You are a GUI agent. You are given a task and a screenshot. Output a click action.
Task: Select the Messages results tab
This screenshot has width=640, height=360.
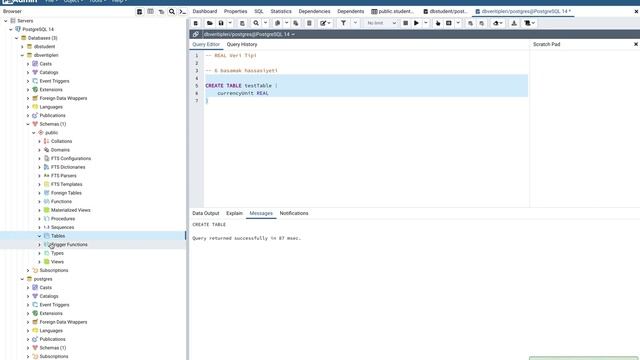261,213
